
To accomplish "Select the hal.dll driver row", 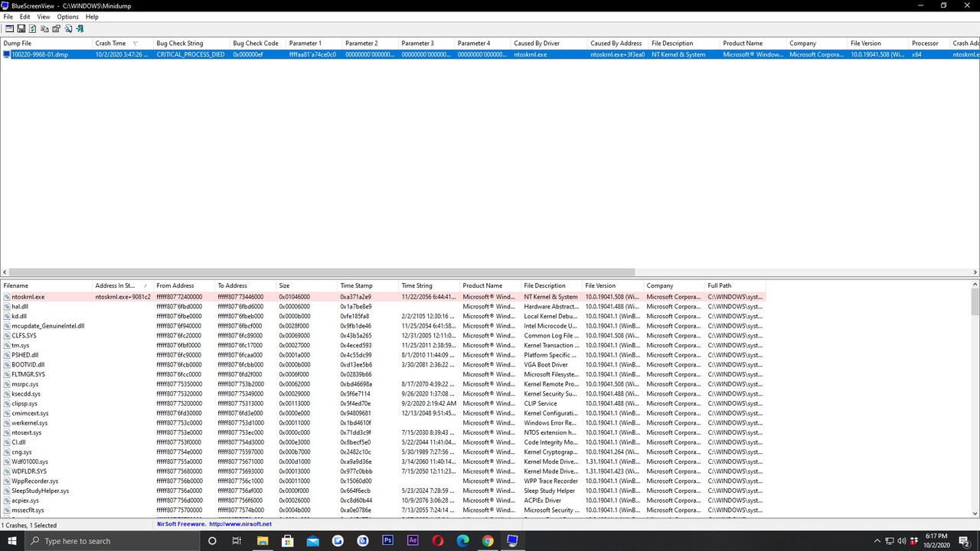I will point(383,306).
